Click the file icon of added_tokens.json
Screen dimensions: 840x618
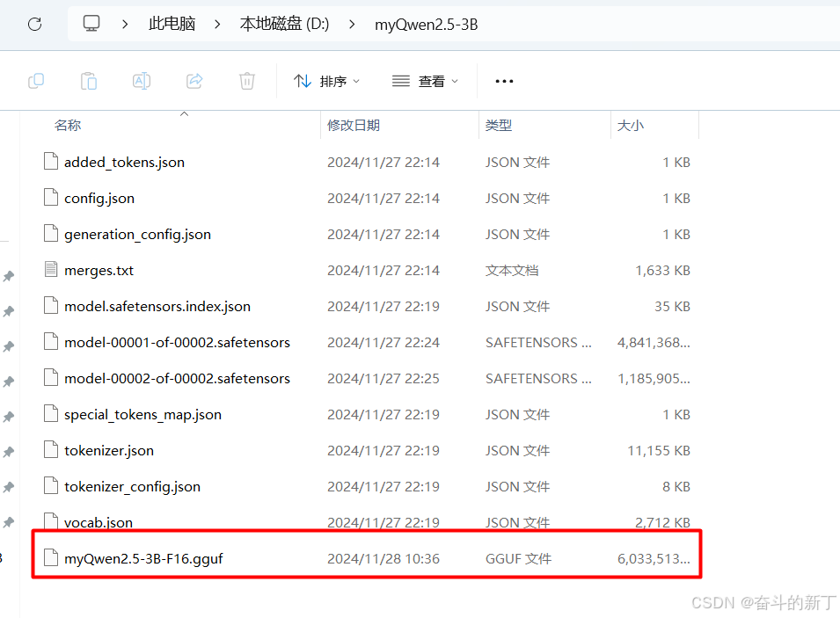point(51,161)
